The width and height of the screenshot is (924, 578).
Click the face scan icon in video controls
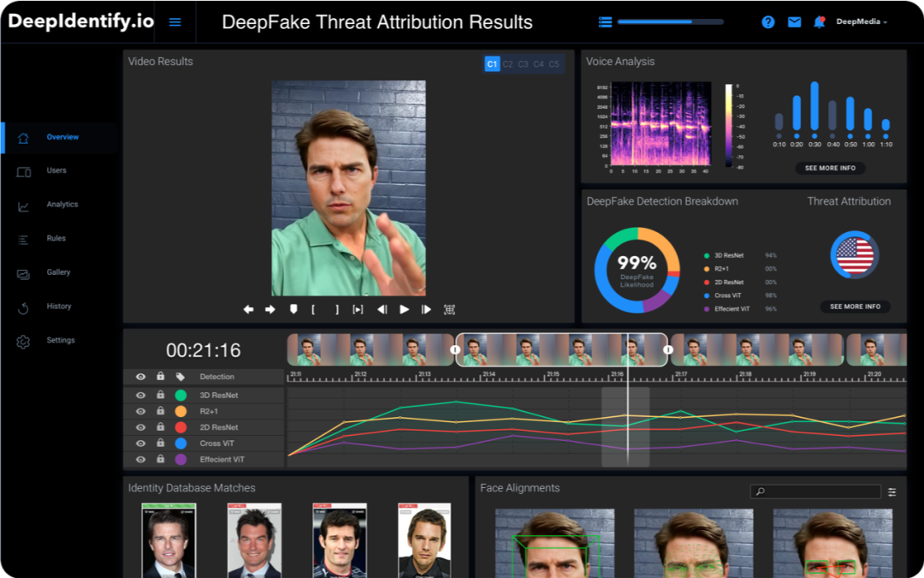click(x=449, y=309)
